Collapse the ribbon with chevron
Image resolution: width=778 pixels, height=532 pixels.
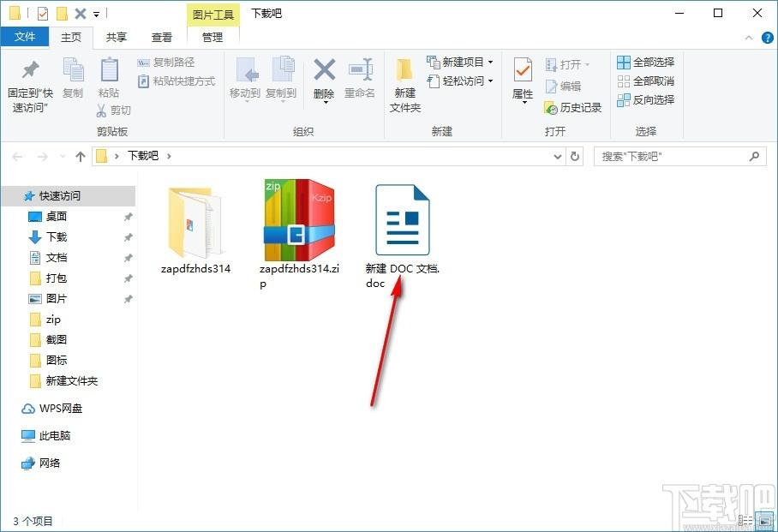coord(749,38)
